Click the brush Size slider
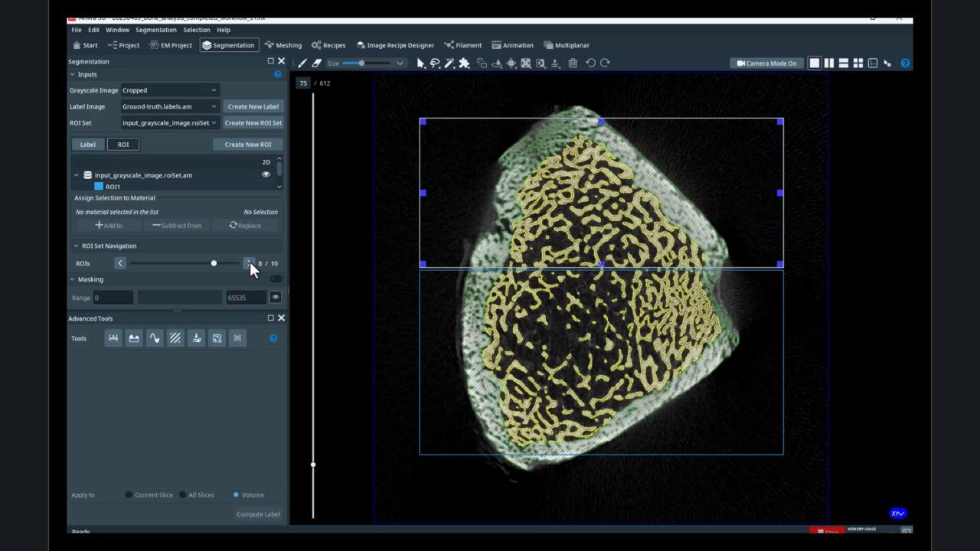This screenshot has height=551, width=980. pos(366,64)
